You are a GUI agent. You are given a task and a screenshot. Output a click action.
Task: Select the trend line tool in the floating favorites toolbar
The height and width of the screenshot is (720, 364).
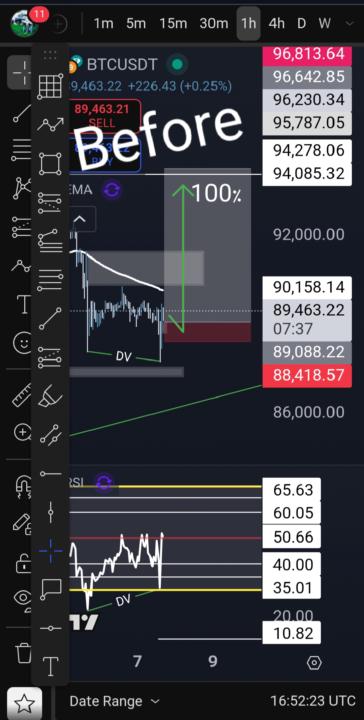tap(50, 319)
